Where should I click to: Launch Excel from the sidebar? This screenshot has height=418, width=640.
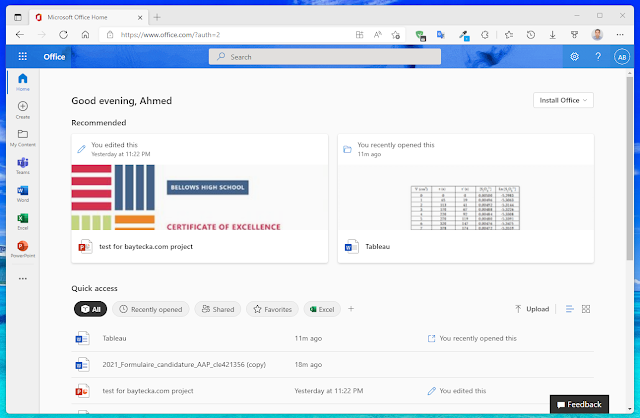23,221
